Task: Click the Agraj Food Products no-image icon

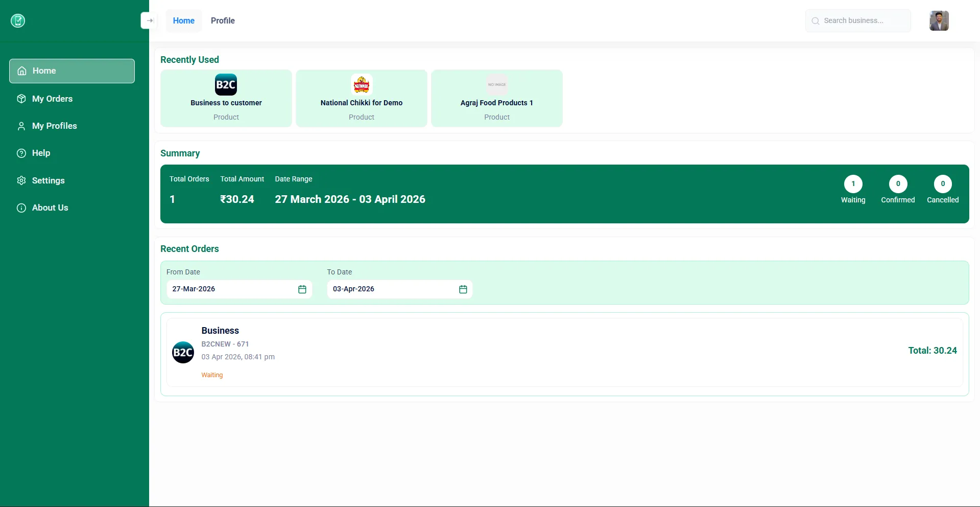Action: (x=497, y=84)
